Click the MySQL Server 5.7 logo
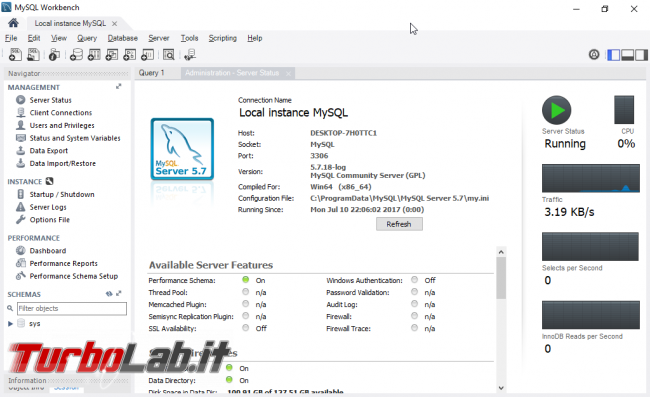This screenshot has width=650, height=397. [x=182, y=149]
